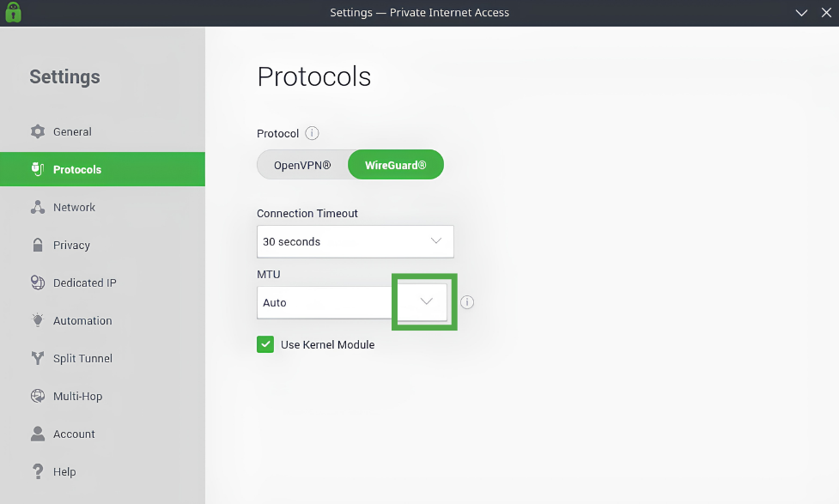Click the green PIA lock logo
This screenshot has height=504, width=839.
[x=14, y=12]
